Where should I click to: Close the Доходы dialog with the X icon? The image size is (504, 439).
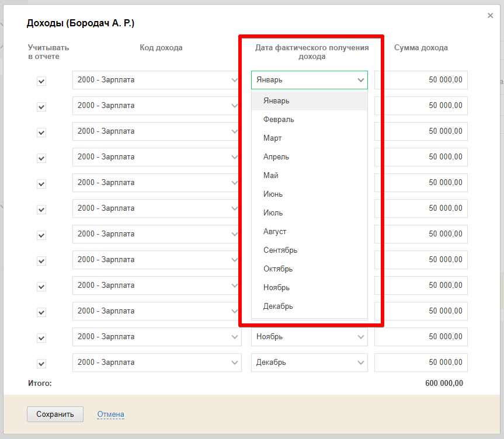click(x=490, y=15)
